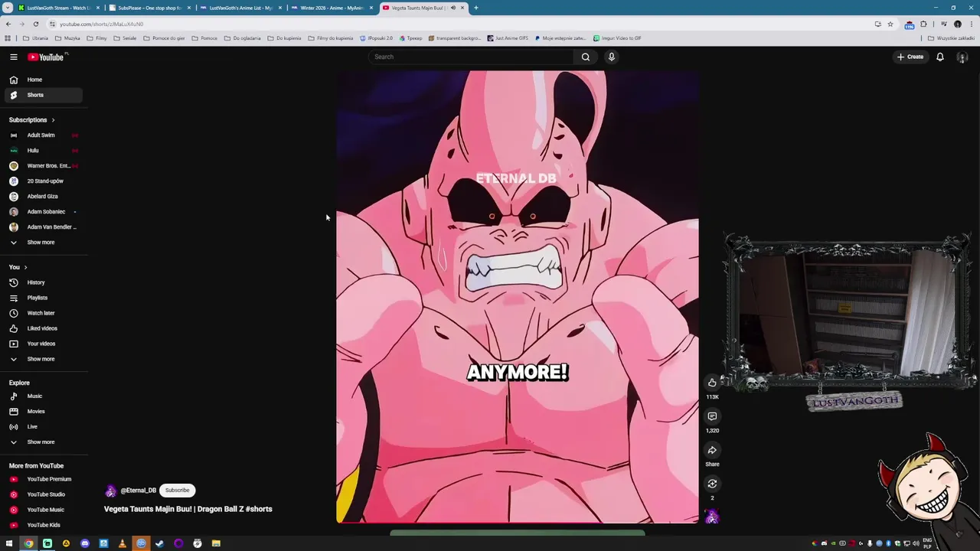Share this Short
Viewport: 980px width, 551px height.
(x=712, y=450)
